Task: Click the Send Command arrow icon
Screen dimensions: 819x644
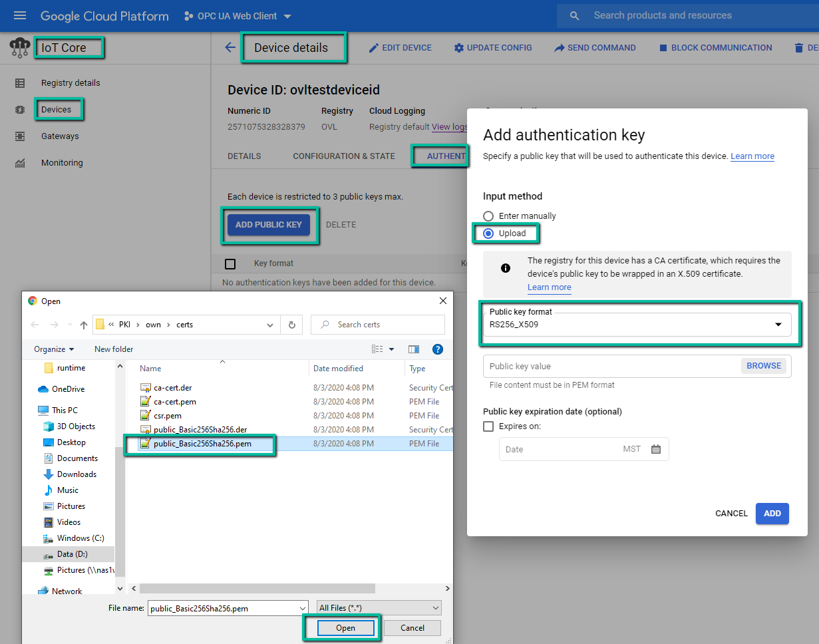Action: point(560,48)
